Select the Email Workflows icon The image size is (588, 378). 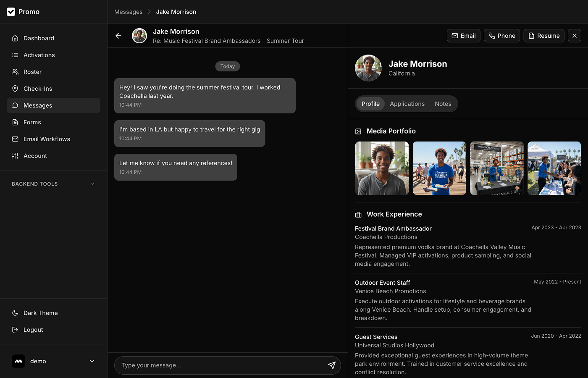[x=15, y=139]
